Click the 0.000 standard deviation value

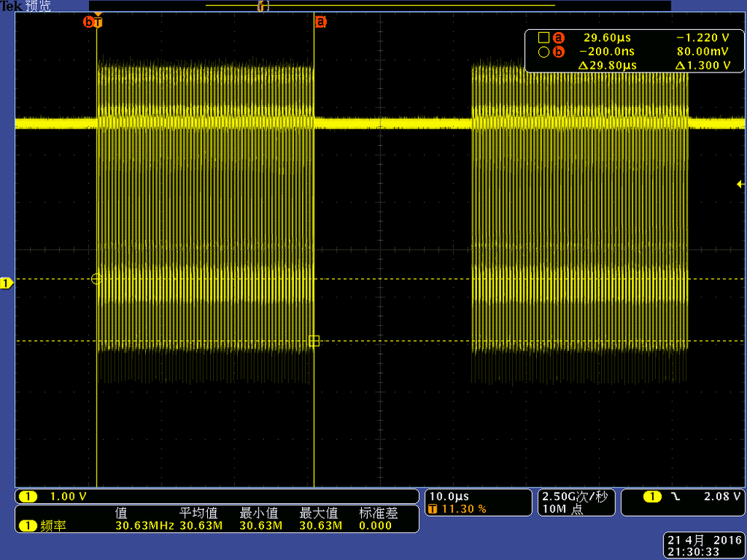click(x=375, y=526)
